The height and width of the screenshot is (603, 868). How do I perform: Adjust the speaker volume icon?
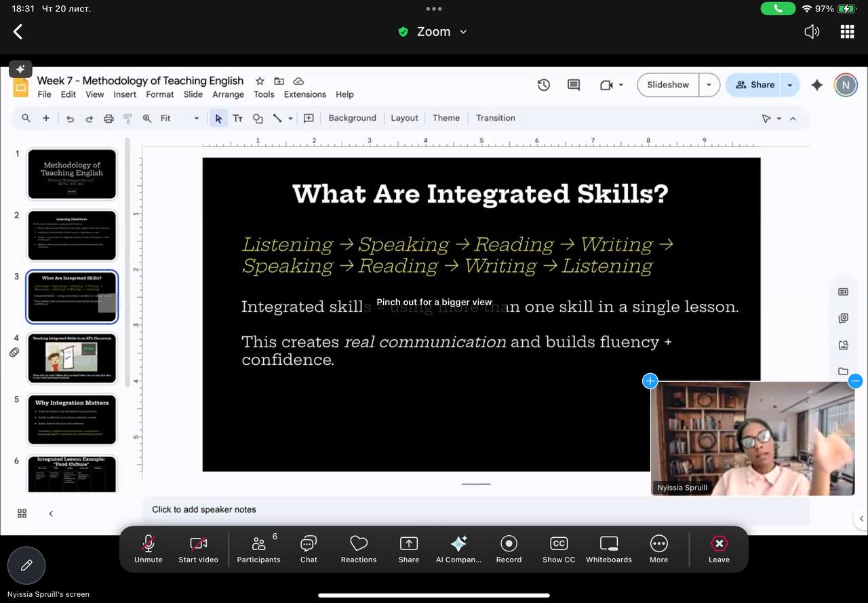click(812, 32)
